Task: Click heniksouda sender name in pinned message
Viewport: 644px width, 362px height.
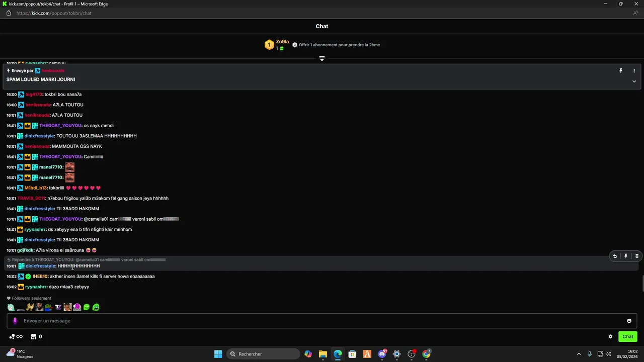Action: click(53, 71)
